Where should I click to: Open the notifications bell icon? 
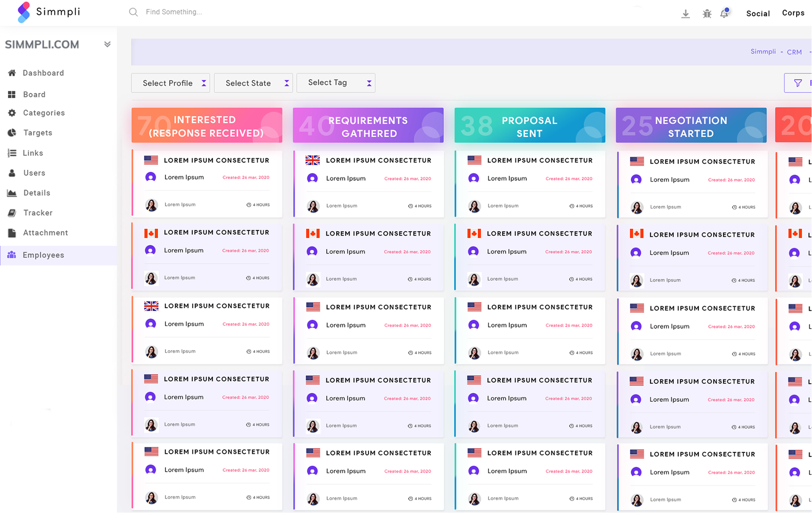[x=724, y=13]
